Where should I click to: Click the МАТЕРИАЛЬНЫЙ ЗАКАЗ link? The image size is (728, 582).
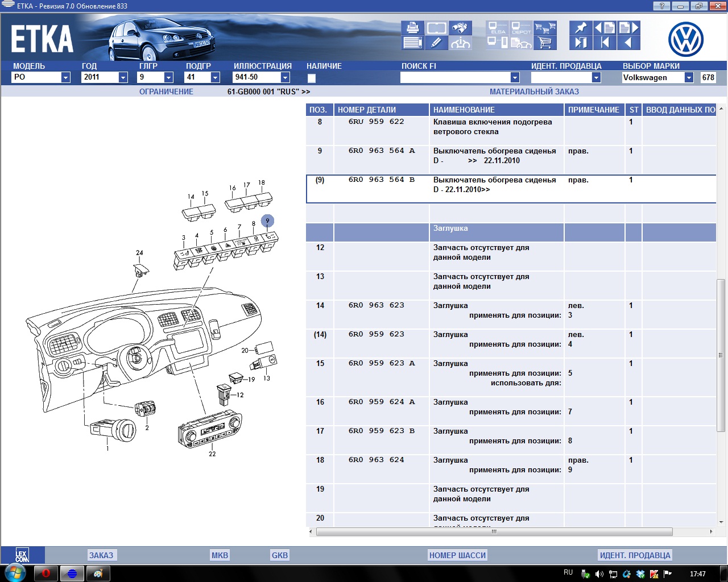click(534, 92)
